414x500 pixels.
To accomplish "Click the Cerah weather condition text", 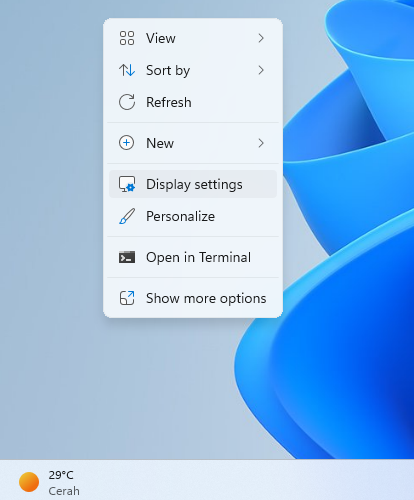I will pos(64,491).
